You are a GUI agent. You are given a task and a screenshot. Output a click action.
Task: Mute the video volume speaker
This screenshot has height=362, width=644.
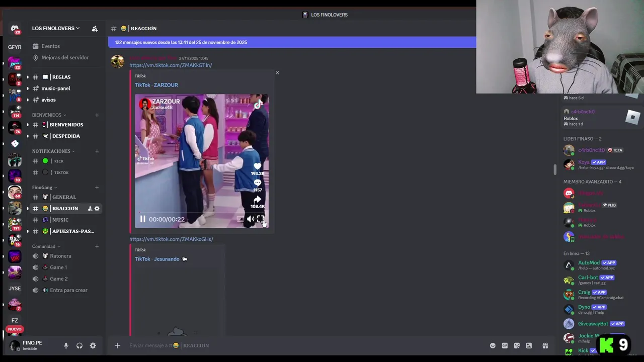(251, 219)
